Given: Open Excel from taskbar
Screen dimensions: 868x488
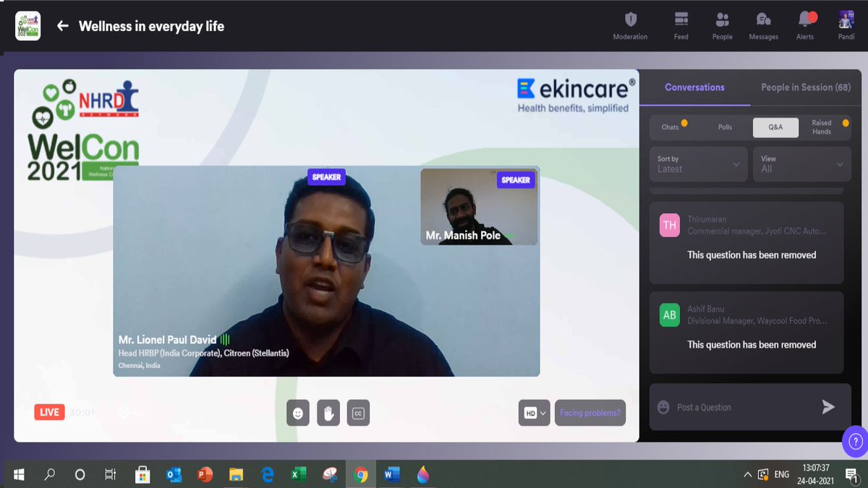Looking at the screenshot, I should tap(298, 474).
